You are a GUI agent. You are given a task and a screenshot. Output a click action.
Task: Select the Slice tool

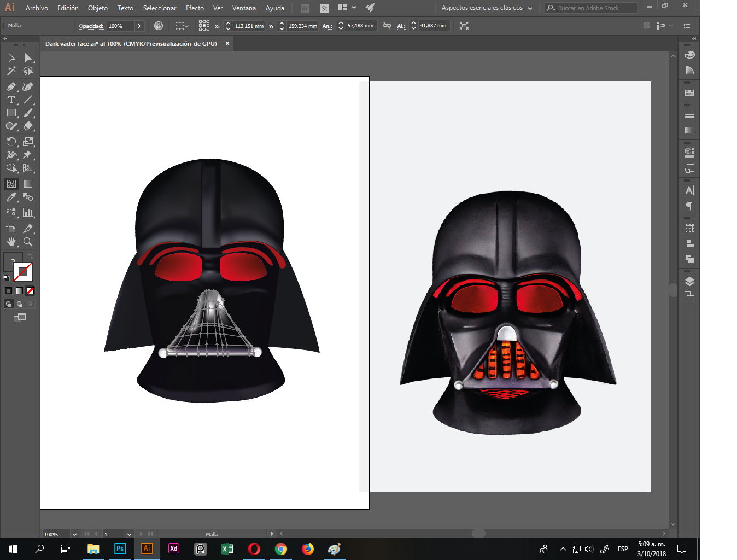(28, 229)
